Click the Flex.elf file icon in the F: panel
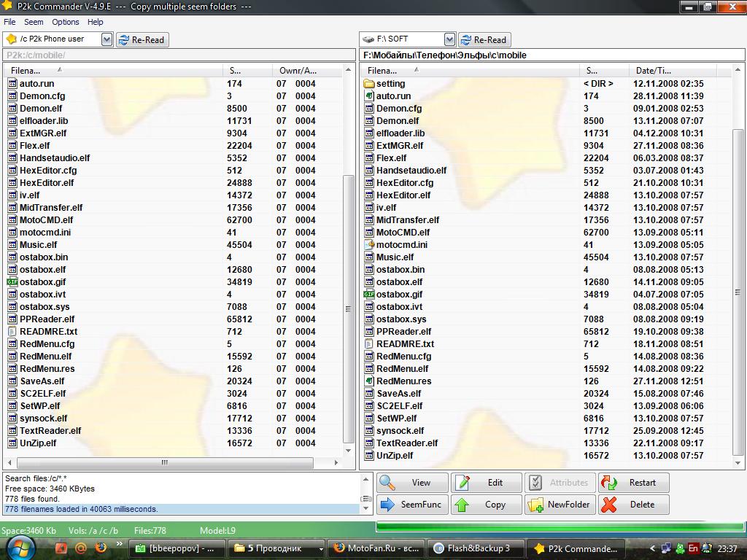Screen dimensions: 747x560 click(x=368, y=158)
